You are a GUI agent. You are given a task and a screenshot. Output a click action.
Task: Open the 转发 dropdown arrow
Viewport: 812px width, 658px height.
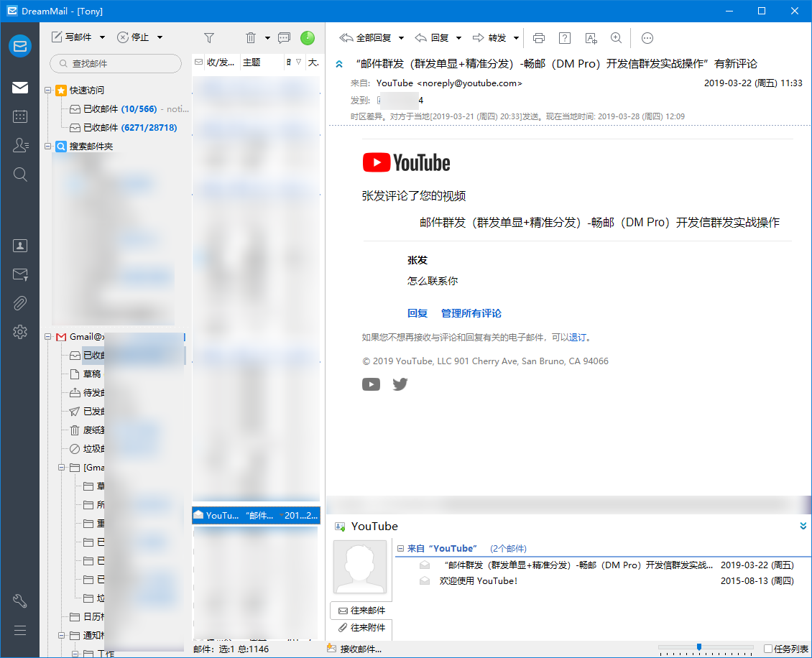click(x=517, y=38)
